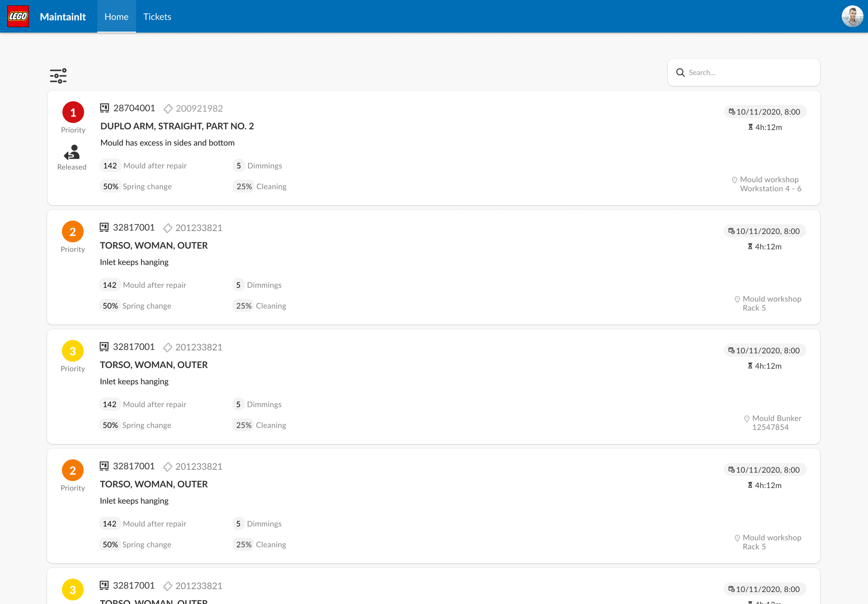Click the Search input field

744,72
